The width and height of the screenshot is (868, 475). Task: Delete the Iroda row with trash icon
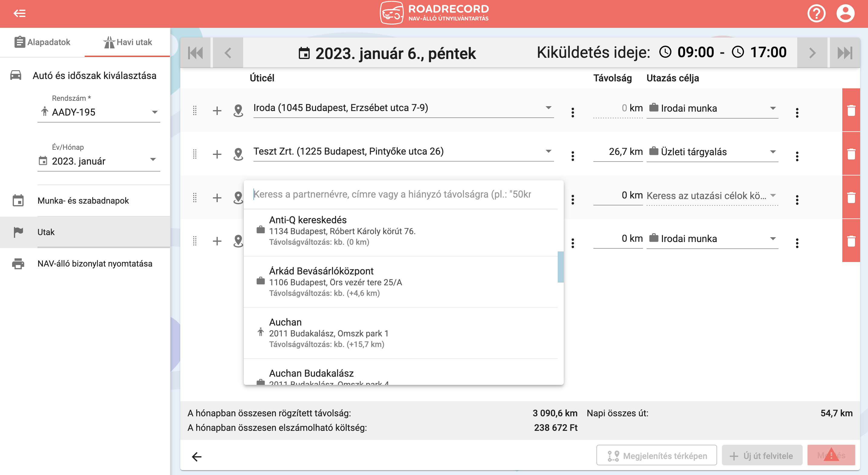click(x=851, y=110)
